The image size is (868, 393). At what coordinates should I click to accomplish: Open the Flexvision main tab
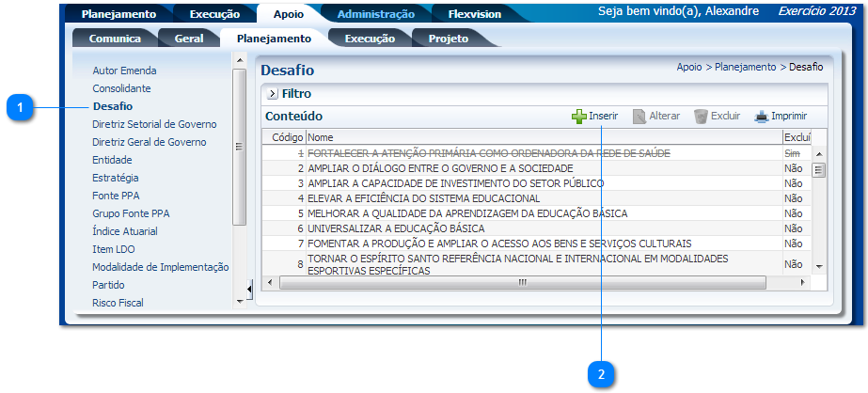[474, 14]
